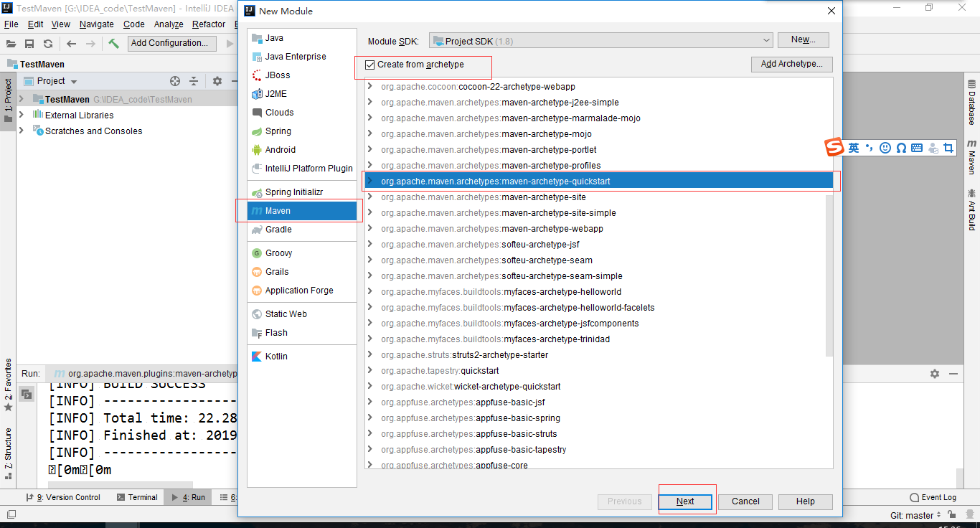Click the Cancel button
The image size is (980, 528).
(745, 501)
